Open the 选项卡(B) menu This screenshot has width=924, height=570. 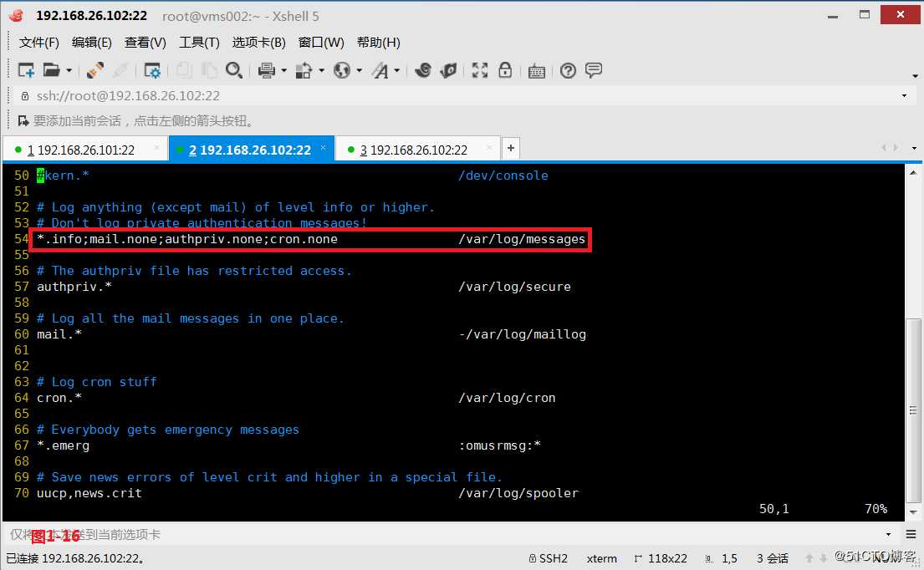point(258,43)
